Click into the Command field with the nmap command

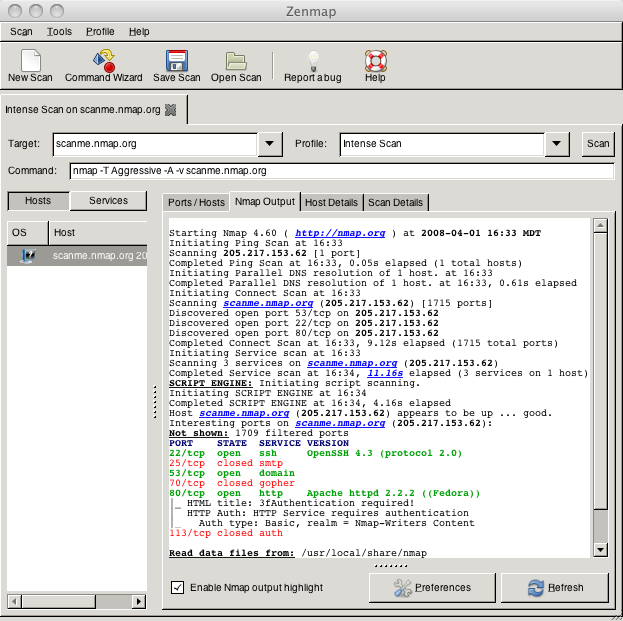coord(342,171)
